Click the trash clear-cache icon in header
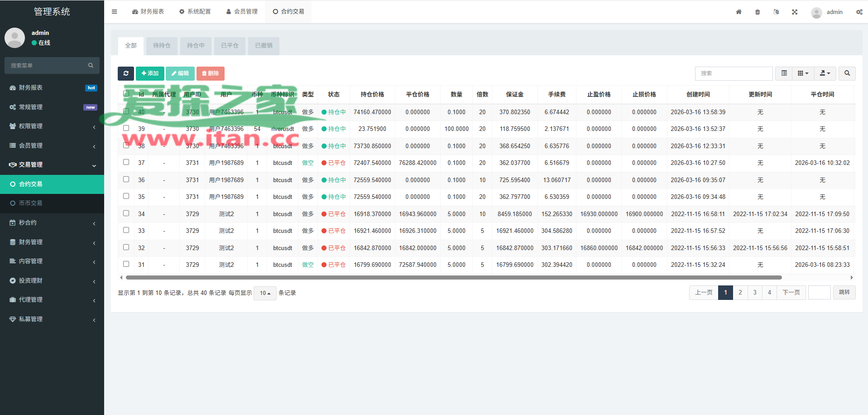The image size is (868, 415). (758, 12)
